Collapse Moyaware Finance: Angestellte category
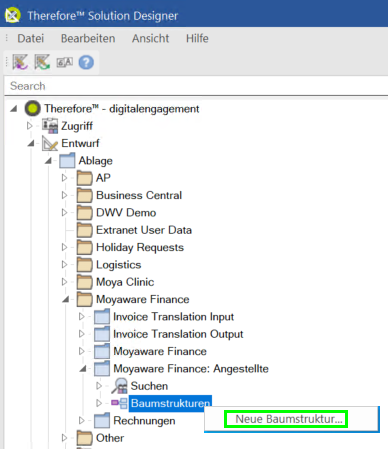 click(83, 369)
